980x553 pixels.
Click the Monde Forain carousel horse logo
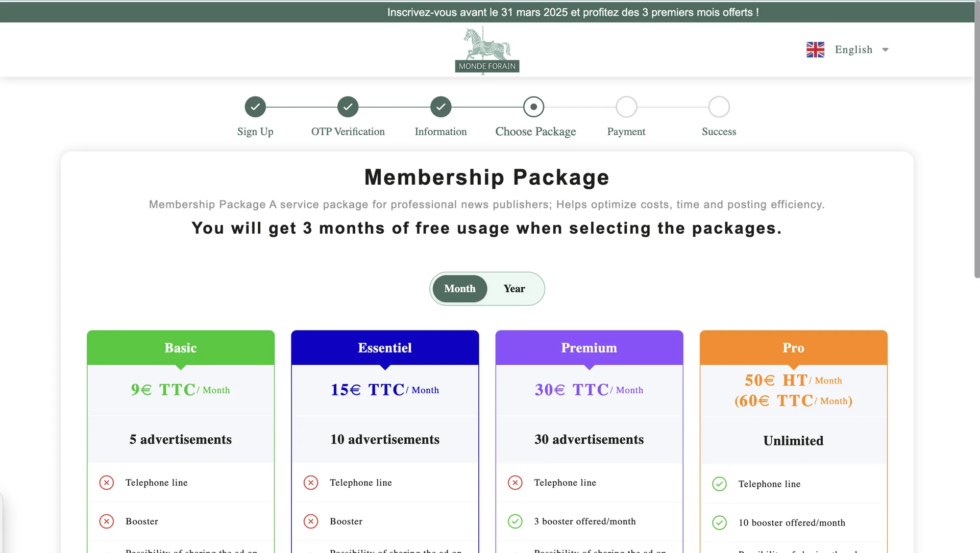tap(487, 50)
